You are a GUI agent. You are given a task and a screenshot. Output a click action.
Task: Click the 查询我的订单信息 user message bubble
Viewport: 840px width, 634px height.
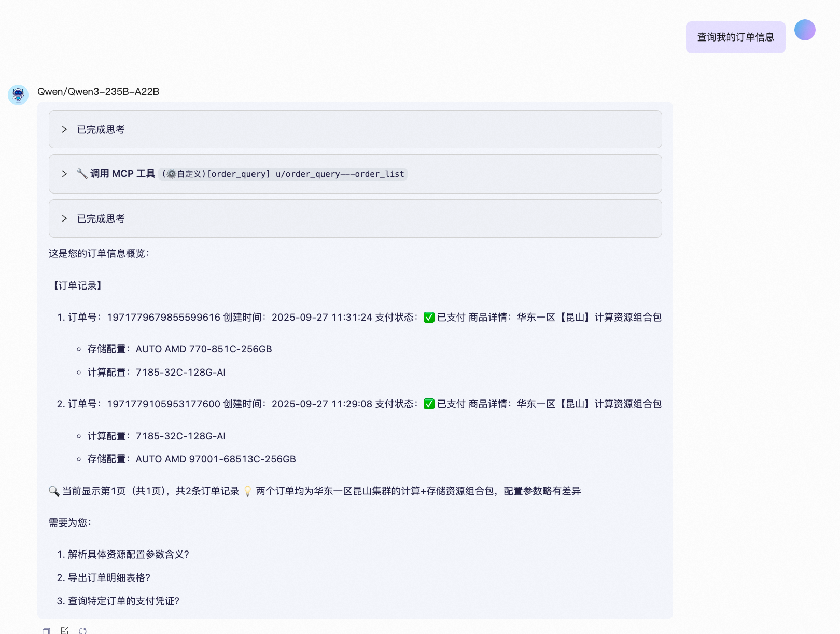click(x=735, y=37)
